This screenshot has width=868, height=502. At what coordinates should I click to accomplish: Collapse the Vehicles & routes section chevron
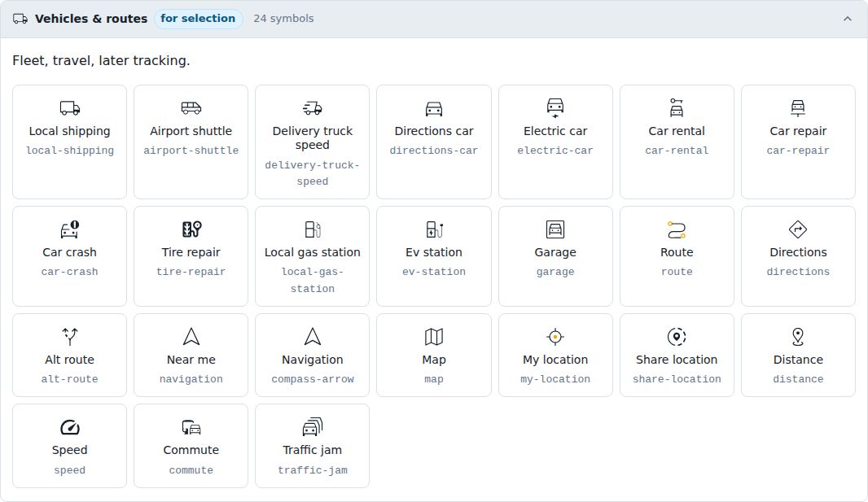pyautogui.click(x=847, y=19)
